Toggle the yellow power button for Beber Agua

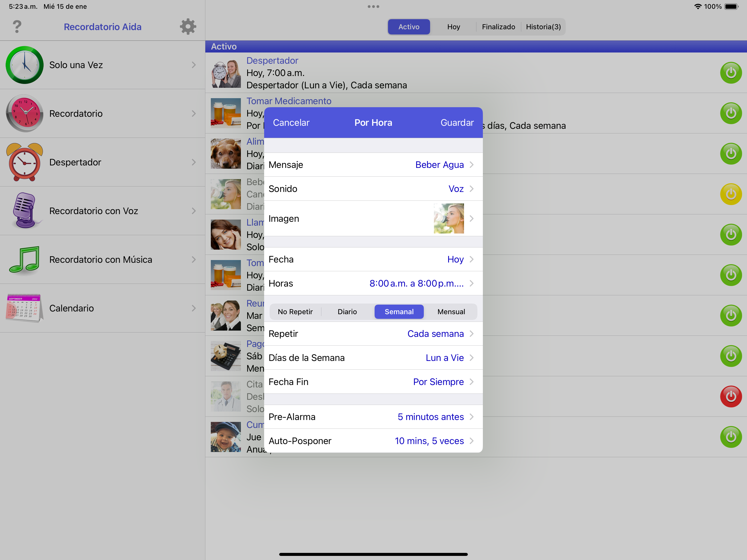point(730,194)
